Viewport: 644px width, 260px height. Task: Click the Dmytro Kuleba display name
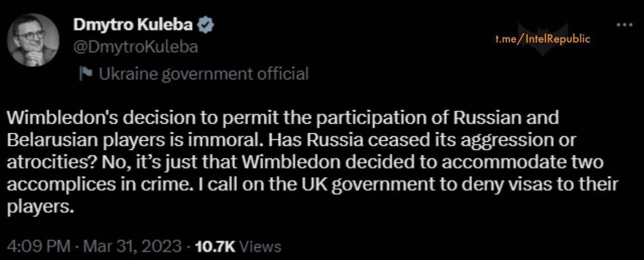point(133,24)
